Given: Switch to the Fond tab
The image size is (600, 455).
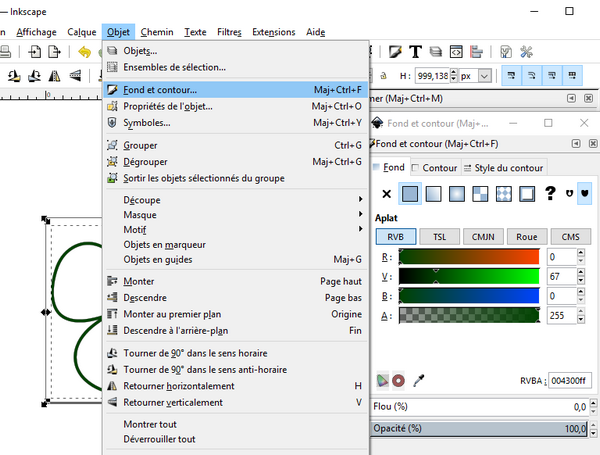Looking at the screenshot, I should click(390, 168).
